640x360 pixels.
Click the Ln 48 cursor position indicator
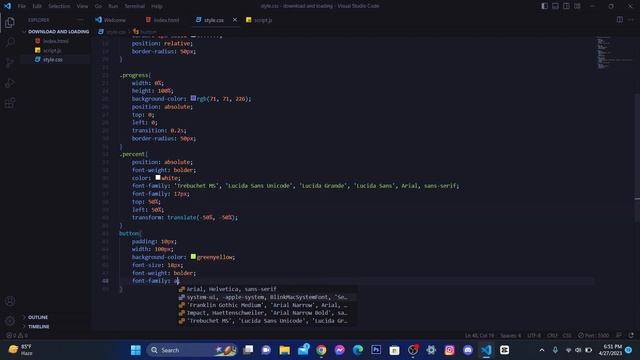[479, 336]
